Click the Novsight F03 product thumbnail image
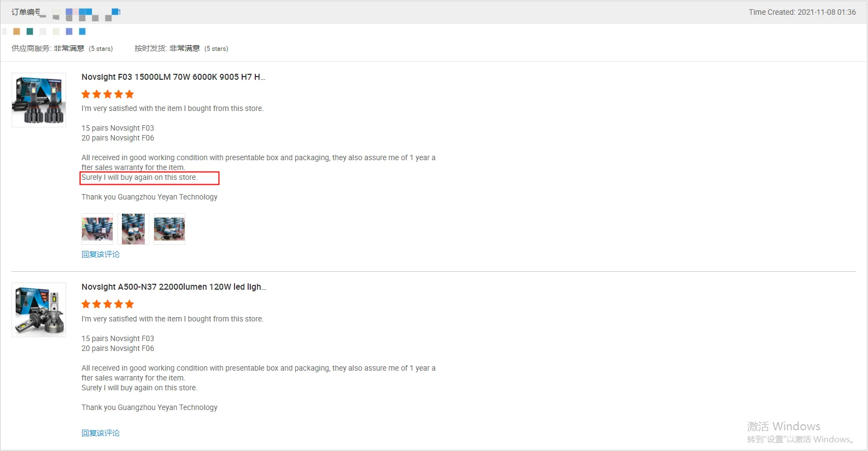868x451 pixels. pyautogui.click(x=39, y=100)
